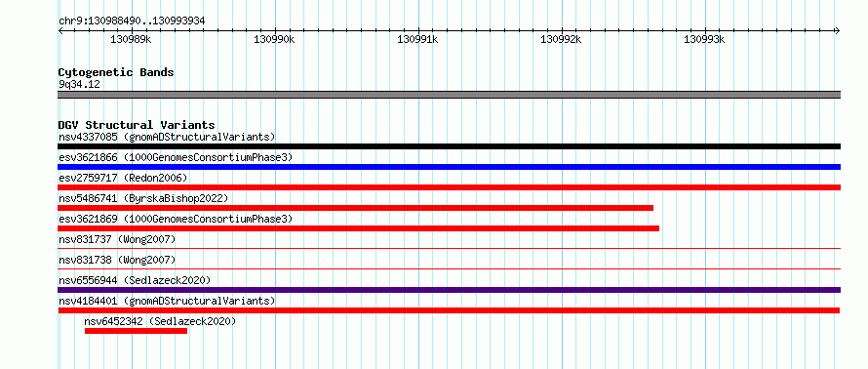Click the right arrowhead of the ruler
The image size is (868, 369).
pyautogui.click(x=838, y=31)
